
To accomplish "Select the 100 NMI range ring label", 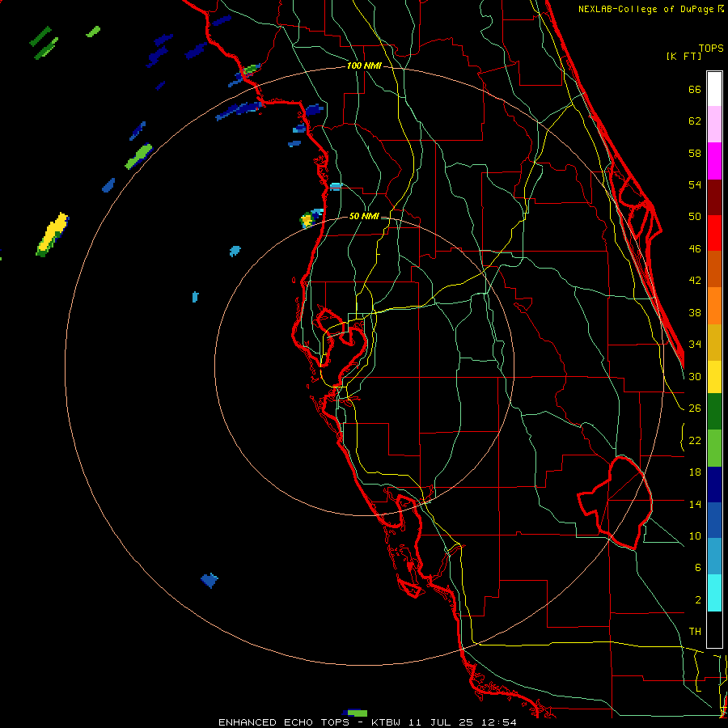I will point(364,66).
